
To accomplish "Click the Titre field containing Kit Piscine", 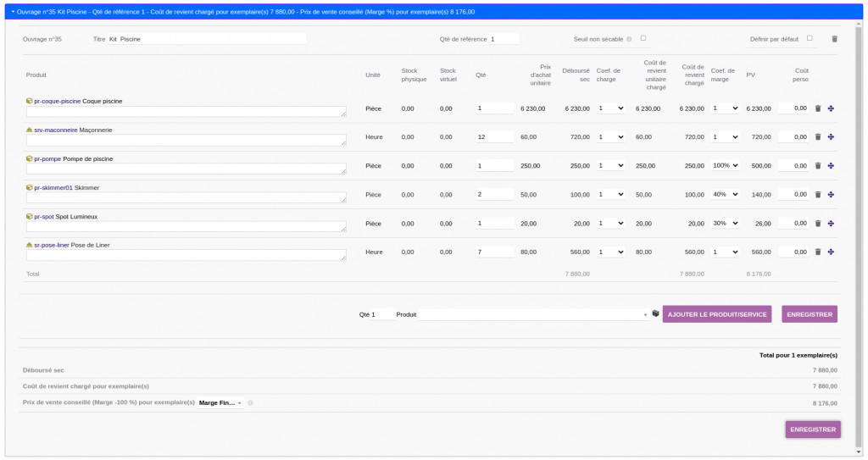I will 206,39.
